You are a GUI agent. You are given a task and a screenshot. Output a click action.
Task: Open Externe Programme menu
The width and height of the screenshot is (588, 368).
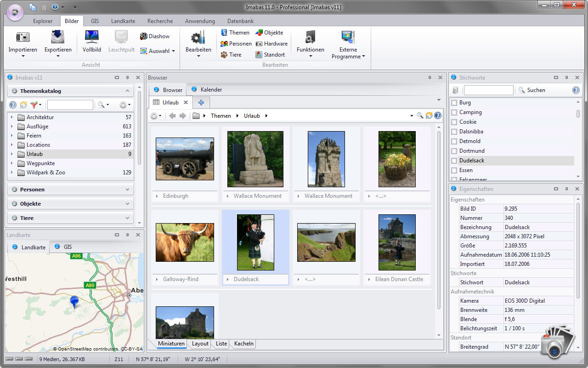(348, 44)
